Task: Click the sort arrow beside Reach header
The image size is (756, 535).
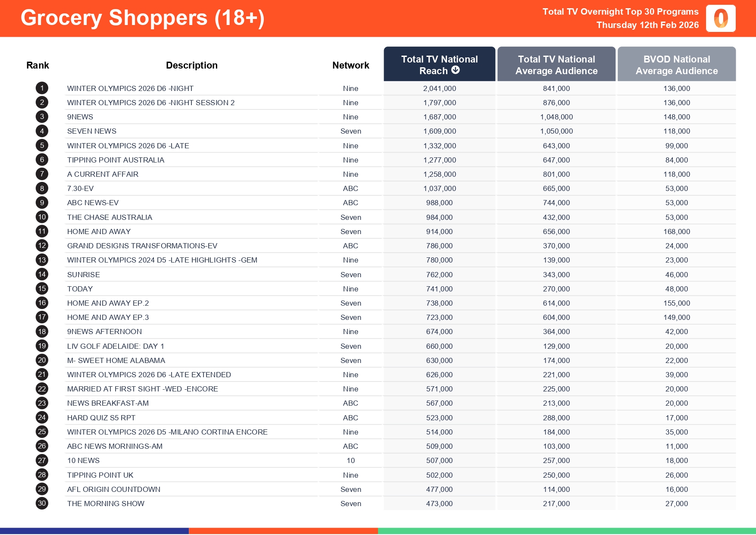Action: (456, 70)
